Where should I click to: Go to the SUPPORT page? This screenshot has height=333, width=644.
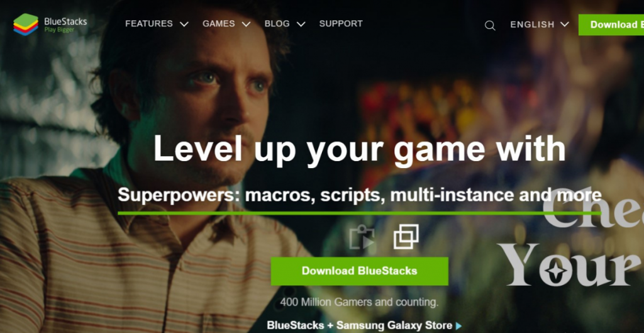(x=341, y=24)
